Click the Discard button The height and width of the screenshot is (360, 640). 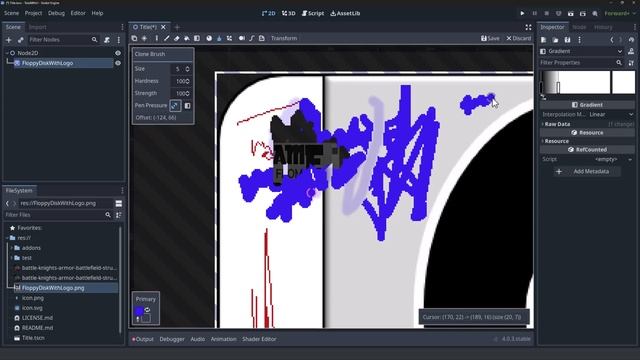519,38
